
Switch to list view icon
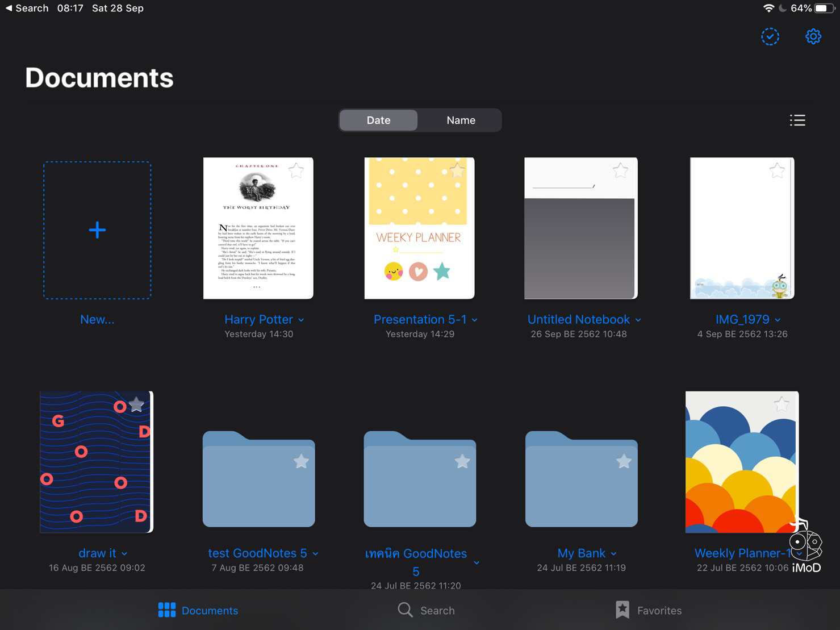pos(797,120)
